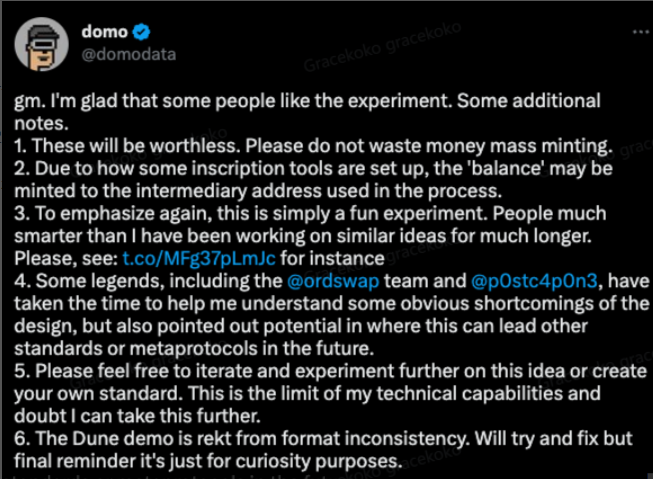Open the three-dot more options menu
Viewport: 653px width, 479px height.
point(641,32)
